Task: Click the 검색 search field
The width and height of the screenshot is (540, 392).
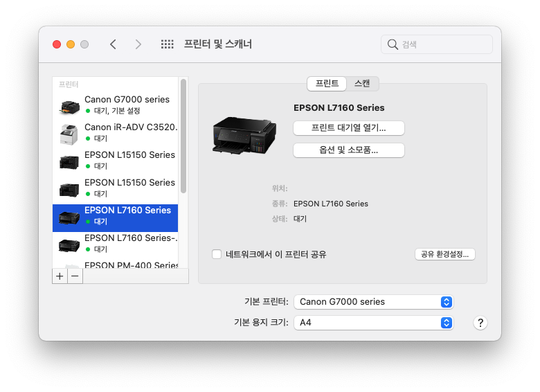Action: 437,44
